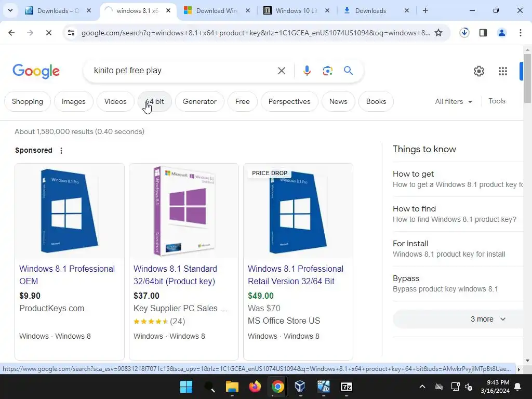
Task: Click the MS Office Store US seller name
Action: 284,321
